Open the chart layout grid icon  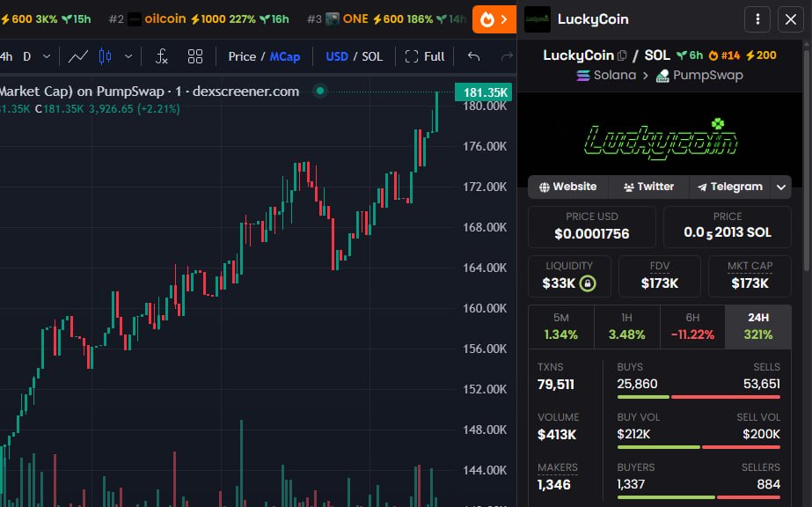(x=195, y=56)
